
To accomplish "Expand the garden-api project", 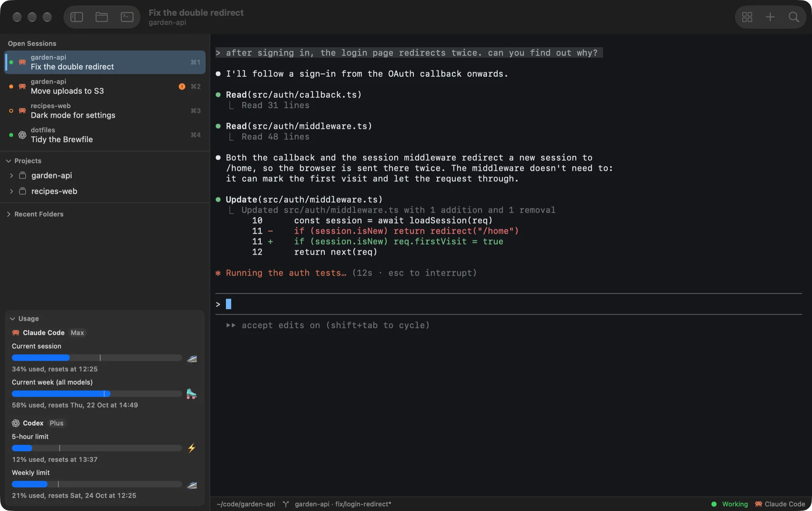I will (11, 176).
